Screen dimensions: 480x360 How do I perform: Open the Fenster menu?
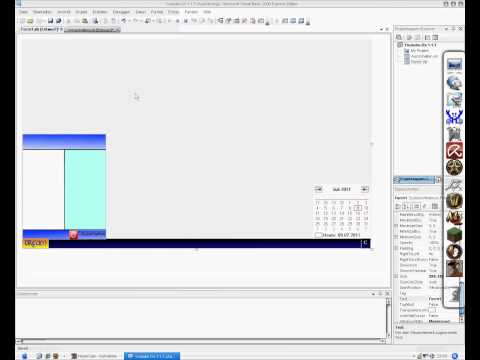click(191, 12)
